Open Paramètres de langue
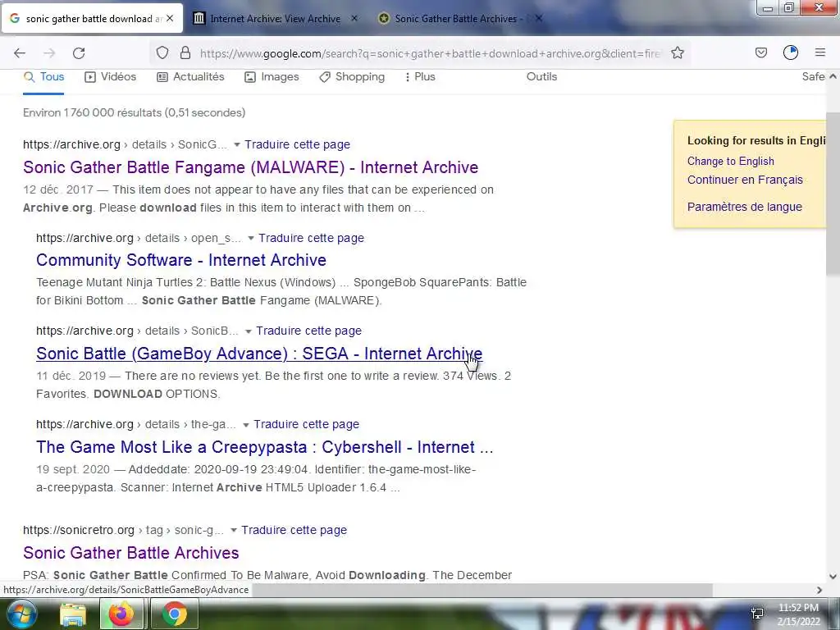The width and height of the screenshot is (840, 630). (745, 207)
